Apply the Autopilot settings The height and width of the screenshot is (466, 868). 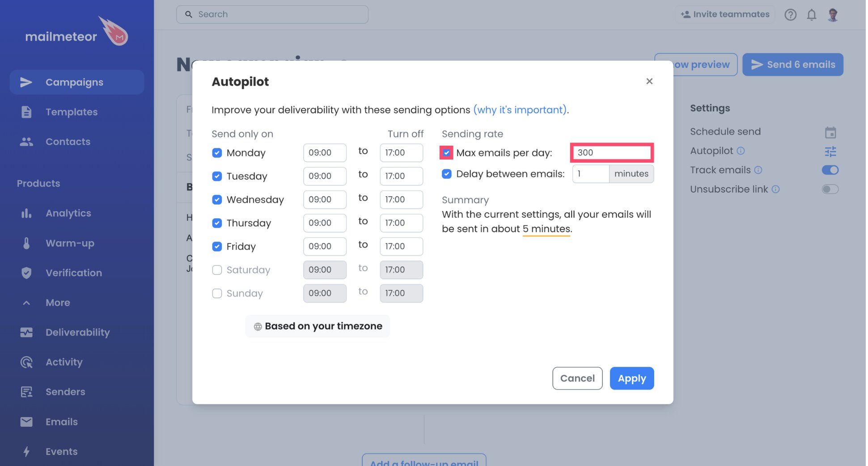631,378
